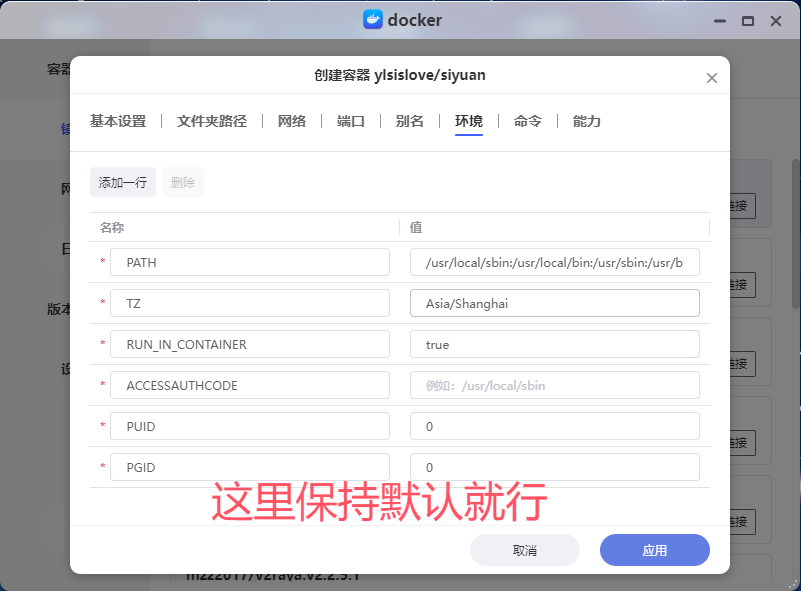
Task: Click the 取消 button
Action: [525, 550]
